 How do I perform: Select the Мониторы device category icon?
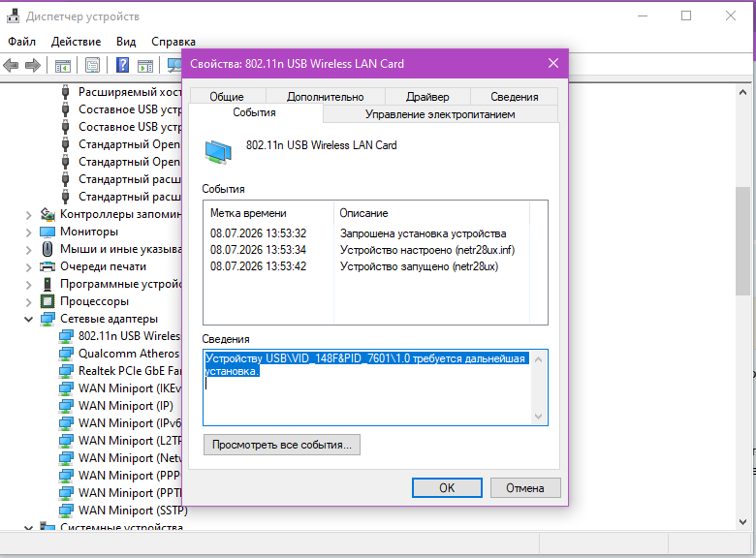tap(47, 232)
